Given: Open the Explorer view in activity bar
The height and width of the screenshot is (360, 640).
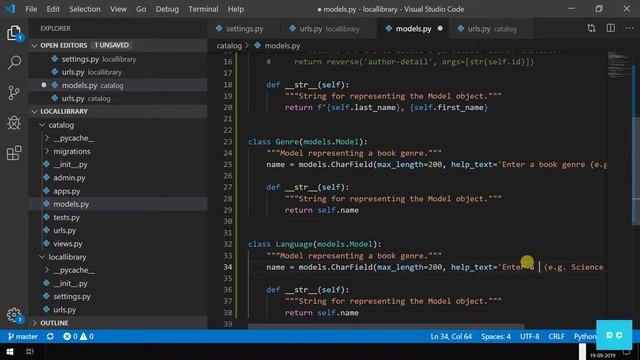Looking at the screenshot, I should [14, 33].
